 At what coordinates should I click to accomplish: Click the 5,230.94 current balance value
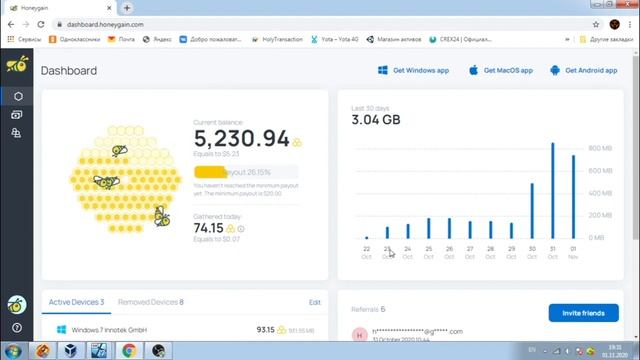click(242, 138)
